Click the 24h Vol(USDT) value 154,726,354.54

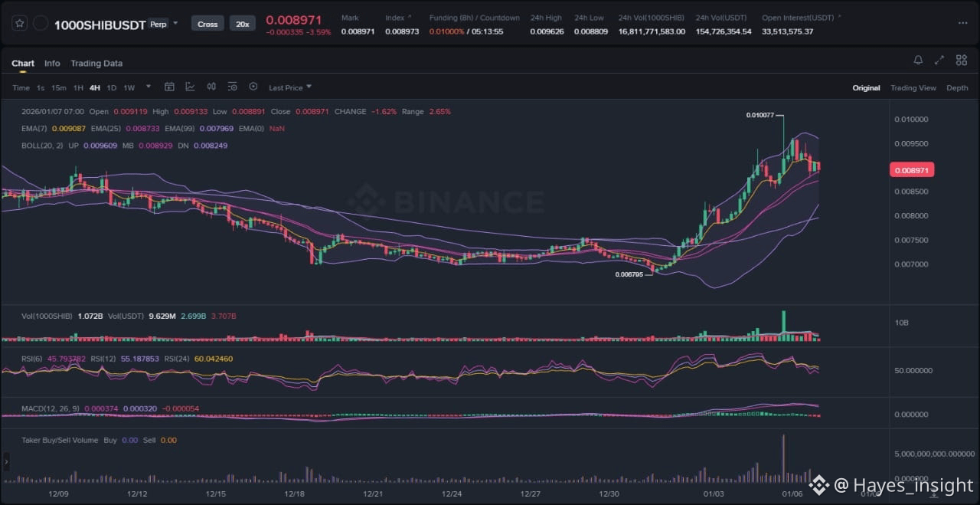pos(724,31)
